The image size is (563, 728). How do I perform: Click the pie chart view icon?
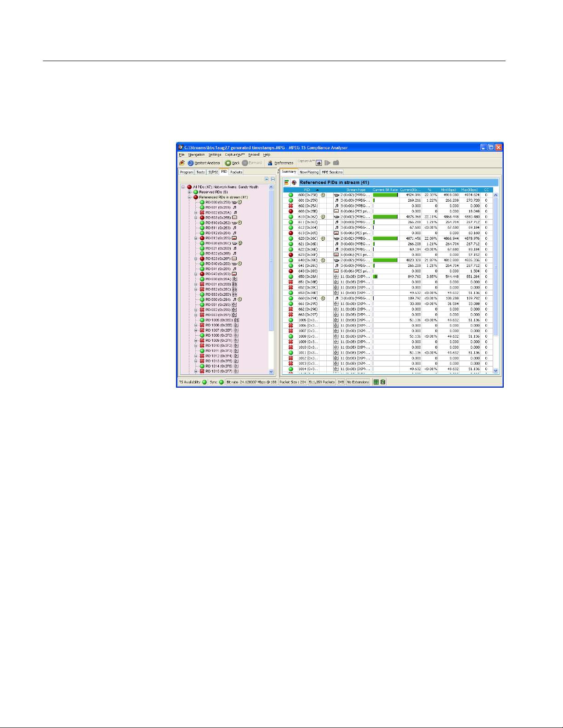pyautogui.click(x=294, y=182)
